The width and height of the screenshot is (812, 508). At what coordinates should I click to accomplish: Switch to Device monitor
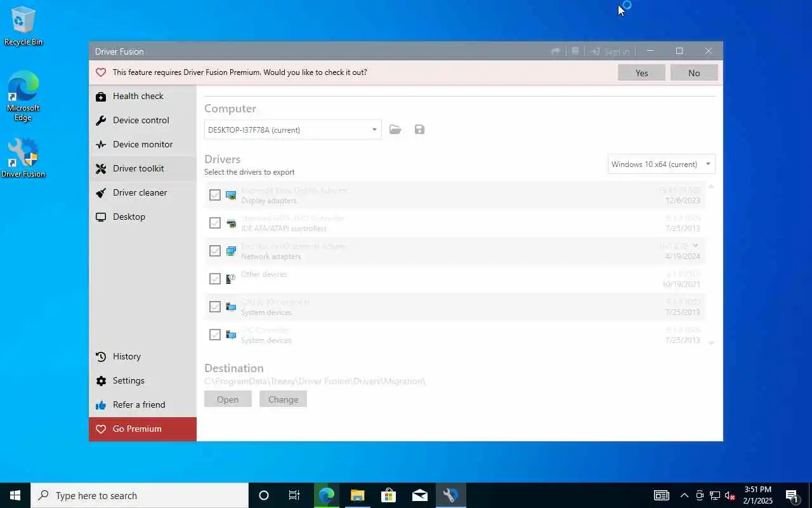[143, 145]
